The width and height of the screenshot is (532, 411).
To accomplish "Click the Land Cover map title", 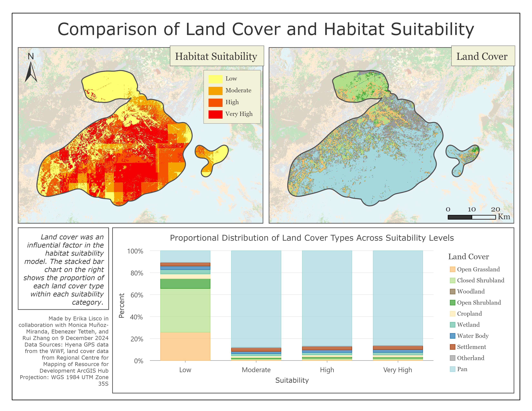I will click(482, 56).
